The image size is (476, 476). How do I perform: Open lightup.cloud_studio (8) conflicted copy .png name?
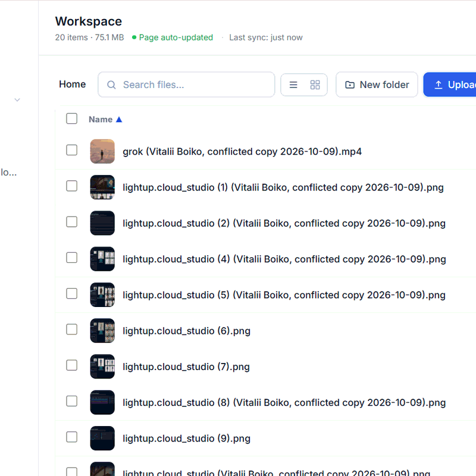click(284, 403)
